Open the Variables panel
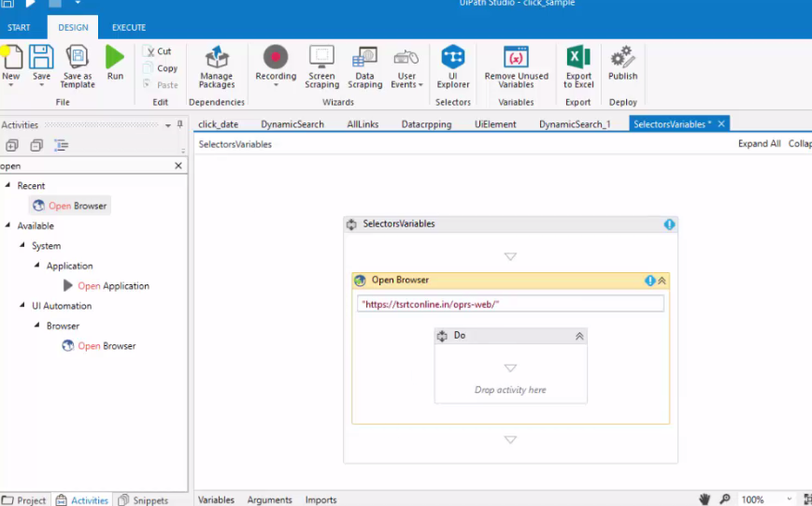Image resolution: width=812 pixels, height=506 pixels. pos(216,499)
